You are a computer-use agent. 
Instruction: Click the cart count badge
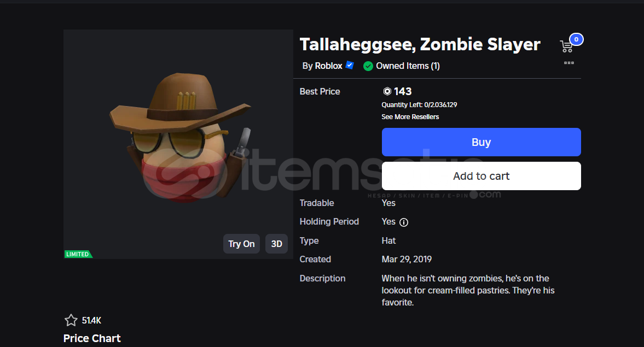576,39
